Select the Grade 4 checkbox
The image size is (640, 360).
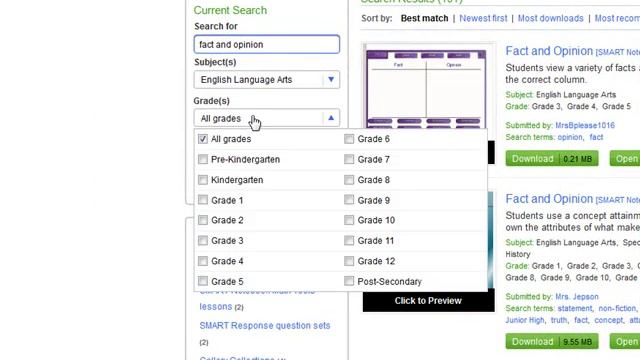point(203,260)
